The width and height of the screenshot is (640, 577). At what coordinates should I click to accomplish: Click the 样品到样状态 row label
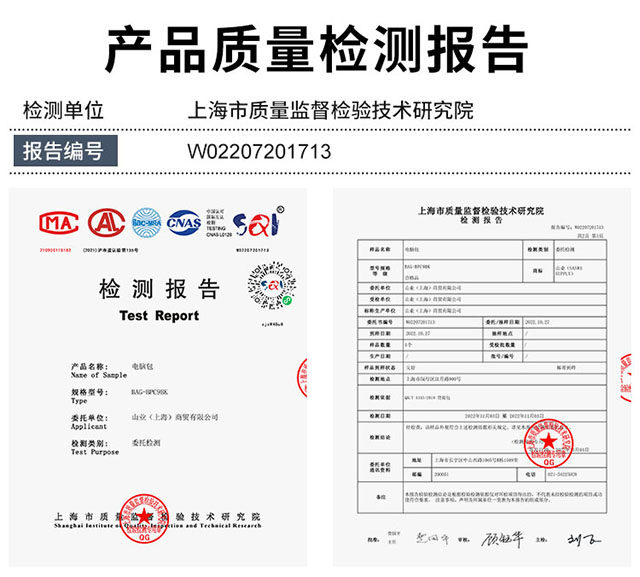[380, 368]
